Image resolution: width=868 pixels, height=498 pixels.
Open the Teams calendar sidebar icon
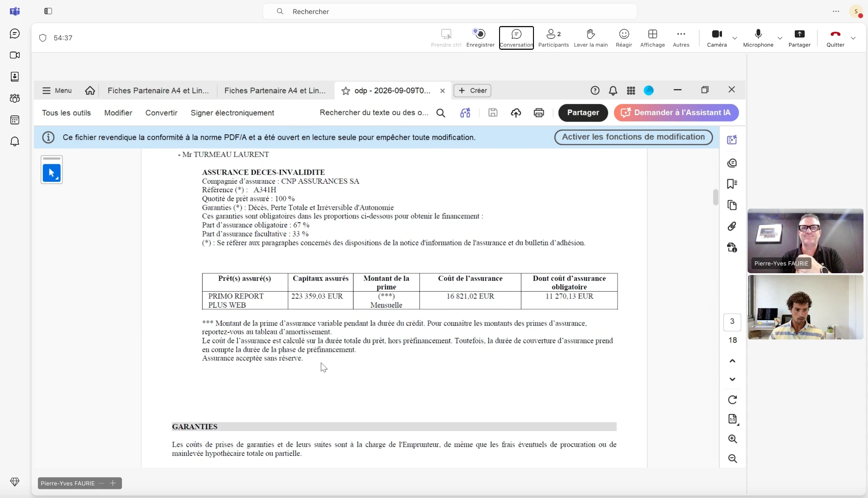click(x=15, y=120)
